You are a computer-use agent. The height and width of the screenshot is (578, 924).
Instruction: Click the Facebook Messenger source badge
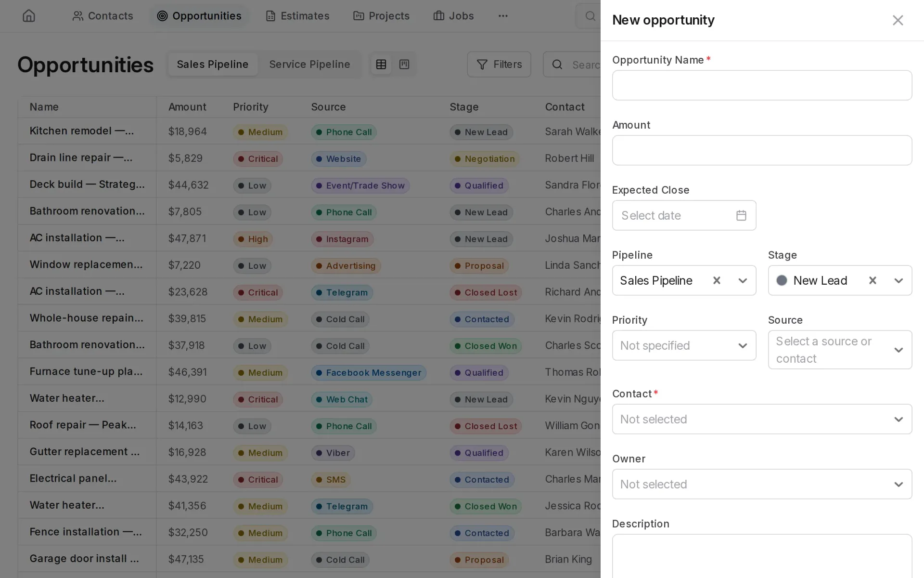[369, 373]
